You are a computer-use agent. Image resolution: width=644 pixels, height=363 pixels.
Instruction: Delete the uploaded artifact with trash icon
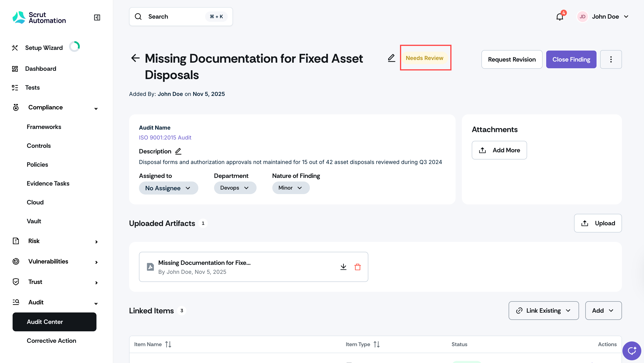[358, 267]
